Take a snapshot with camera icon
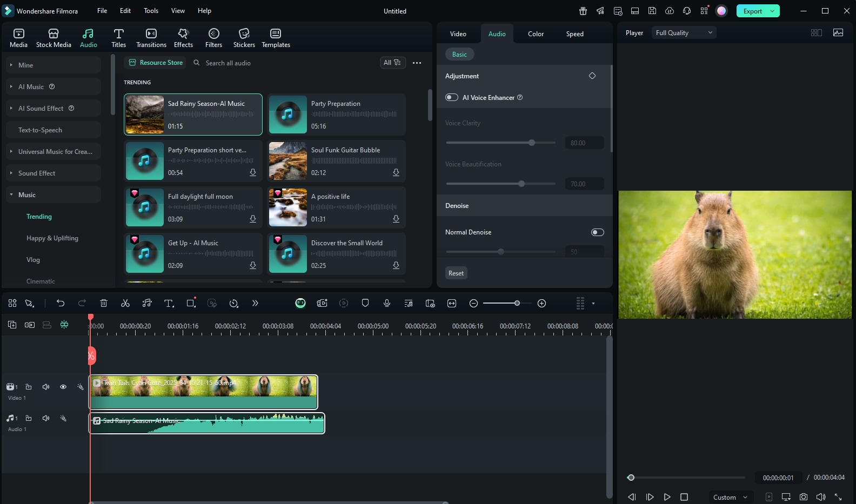Image resolution: width=856 pixels, height=504 pixels. tap(804, 497)
